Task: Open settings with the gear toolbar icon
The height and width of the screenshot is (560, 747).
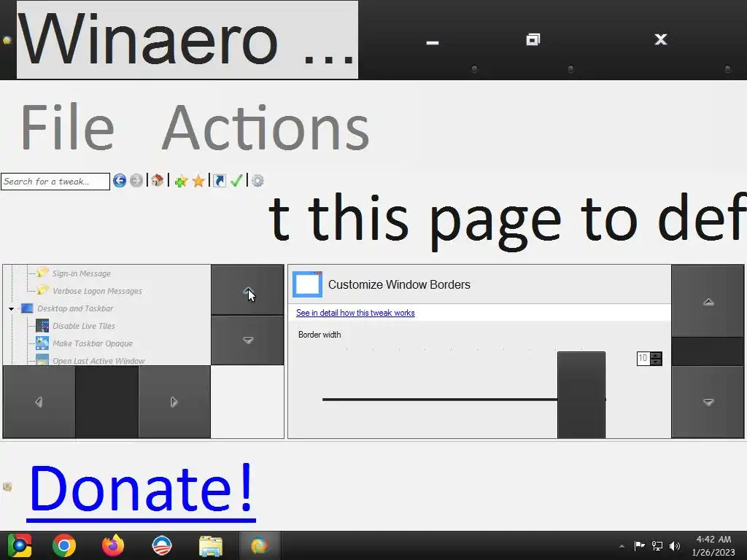Action: click(258, 181)
